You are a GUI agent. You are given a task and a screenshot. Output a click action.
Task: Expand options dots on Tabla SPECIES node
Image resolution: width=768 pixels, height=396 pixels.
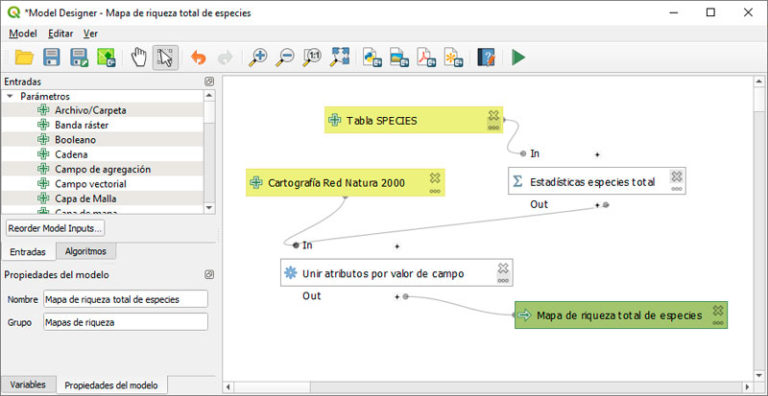tap(493, 127)
